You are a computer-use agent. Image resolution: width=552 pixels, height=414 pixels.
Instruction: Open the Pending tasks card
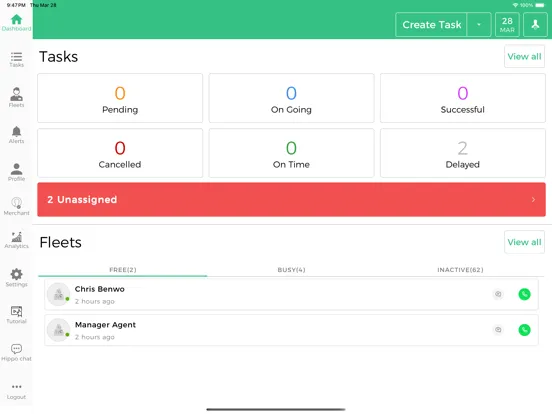coord(120,98)
